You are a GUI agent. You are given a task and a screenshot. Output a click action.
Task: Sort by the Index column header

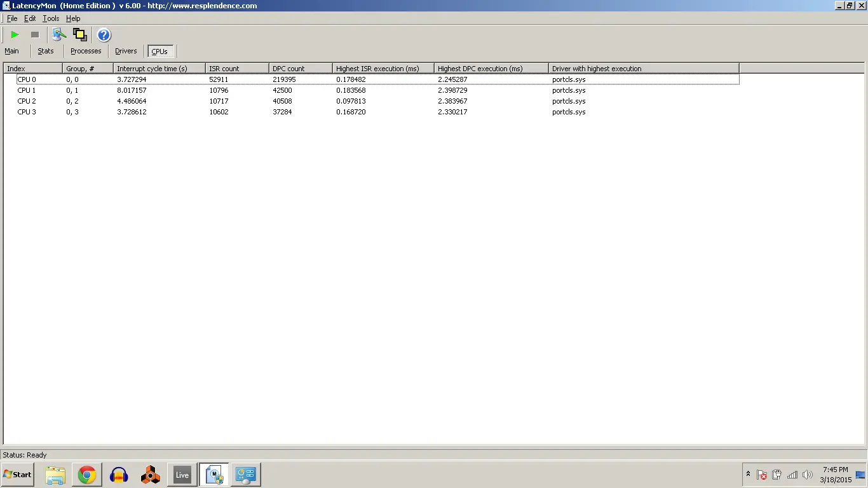click(33, 69)
